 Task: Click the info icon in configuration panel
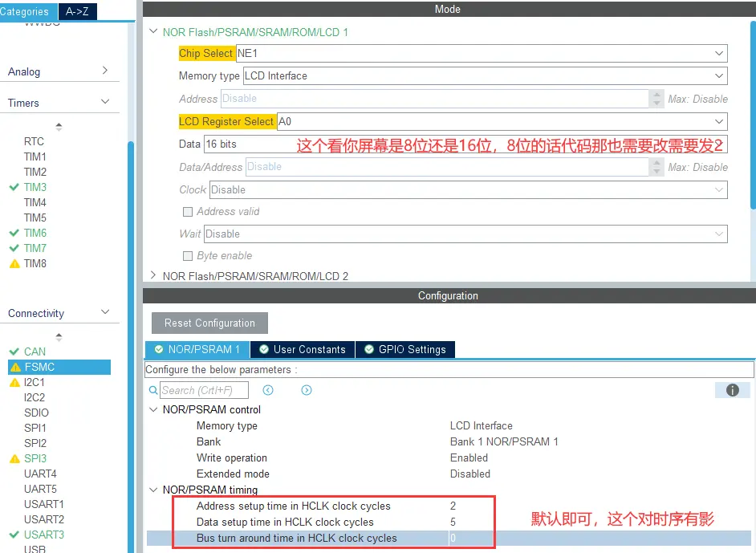coord(732,390)
